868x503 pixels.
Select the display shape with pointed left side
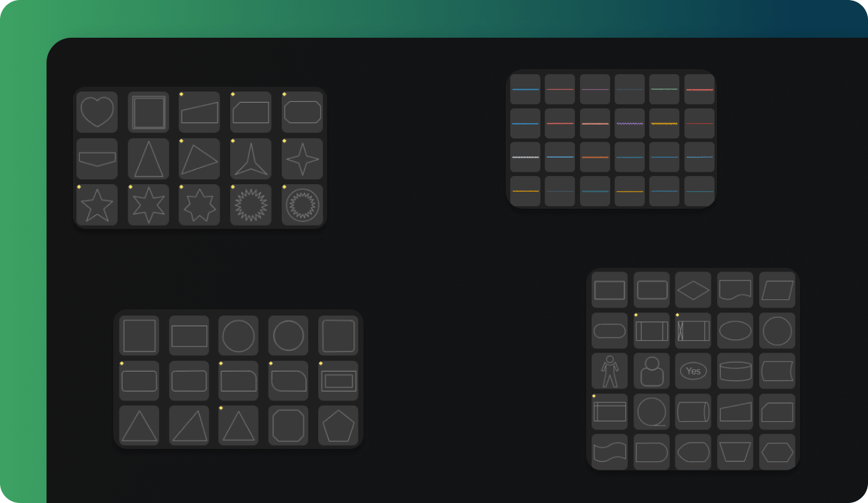point(693,452)
